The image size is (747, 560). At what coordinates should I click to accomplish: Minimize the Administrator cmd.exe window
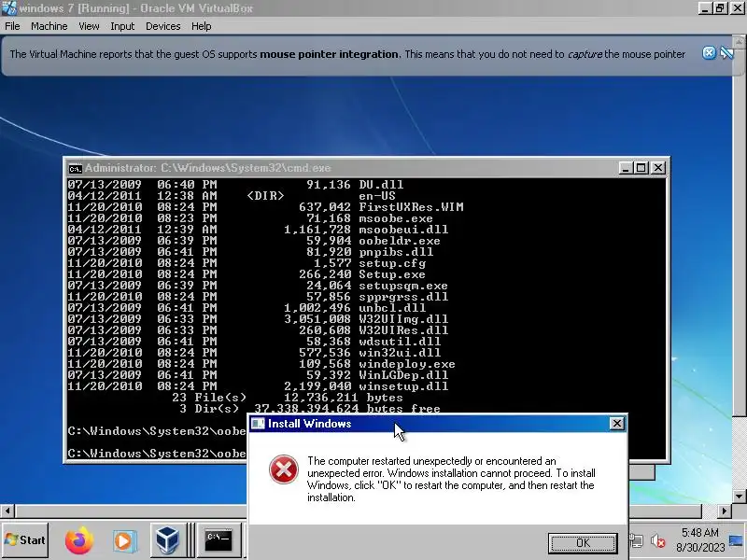click(x=626, y=168)
